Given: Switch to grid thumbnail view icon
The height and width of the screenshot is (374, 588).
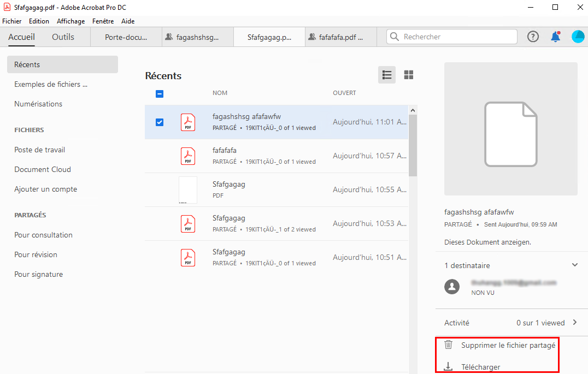Looking at the screenshot, I should [408, 75].
